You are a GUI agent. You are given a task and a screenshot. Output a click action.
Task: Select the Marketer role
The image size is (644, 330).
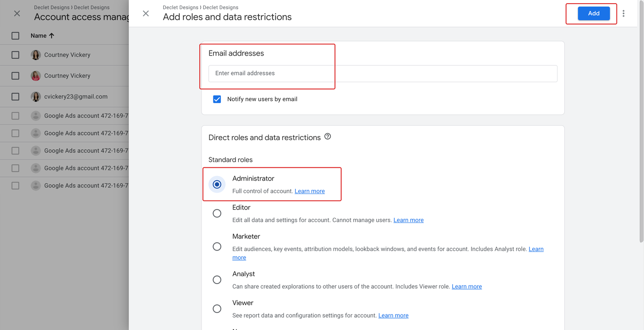click(217, 247)
